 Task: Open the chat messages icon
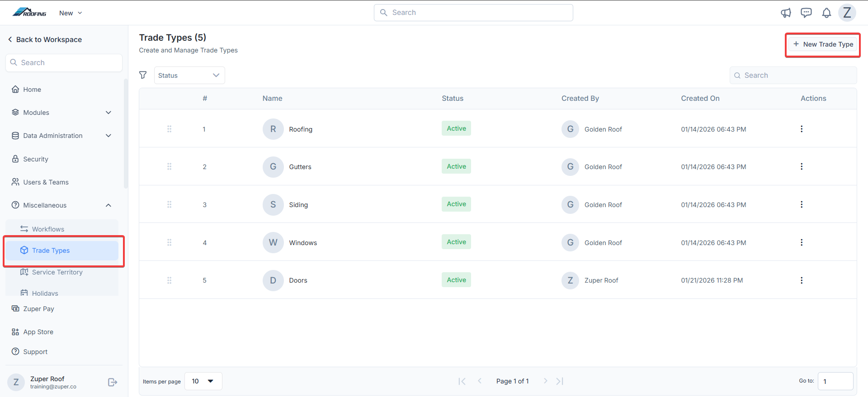tap(806, 13)
